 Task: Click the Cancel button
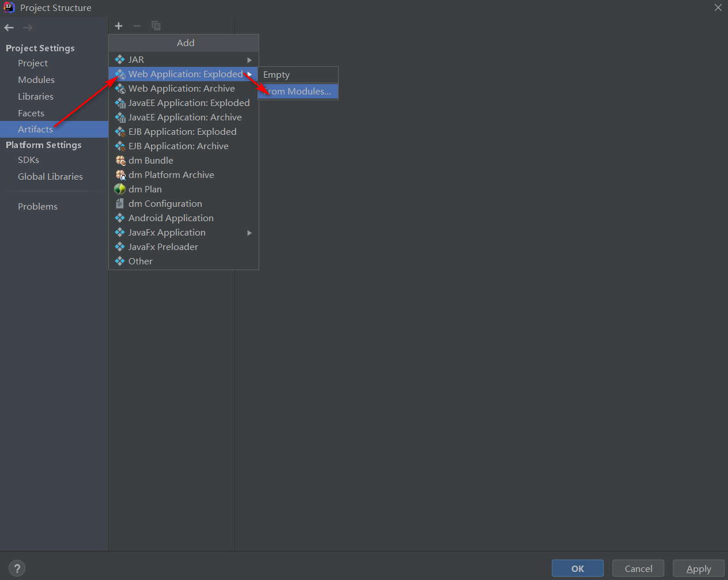[x=638, y=568]
